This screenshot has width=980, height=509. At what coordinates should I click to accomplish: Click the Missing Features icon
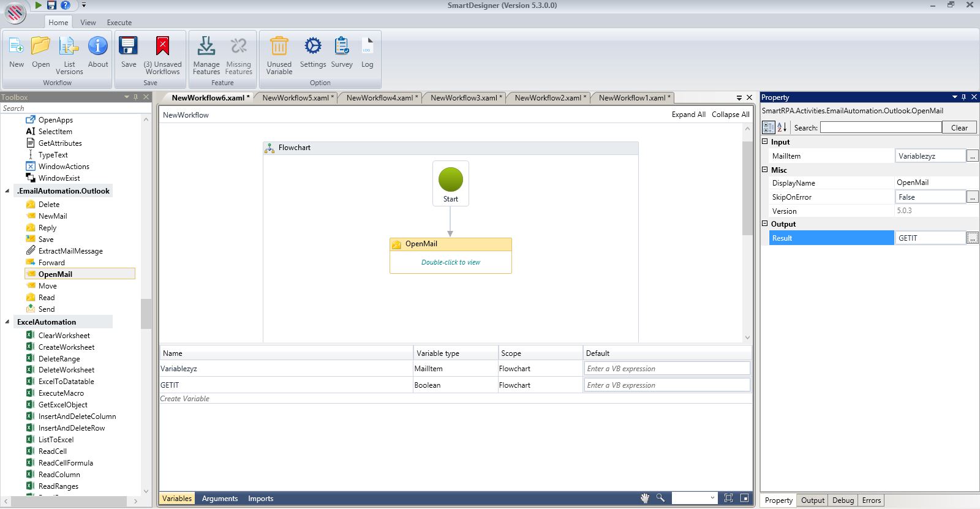(x=238, y=46)
